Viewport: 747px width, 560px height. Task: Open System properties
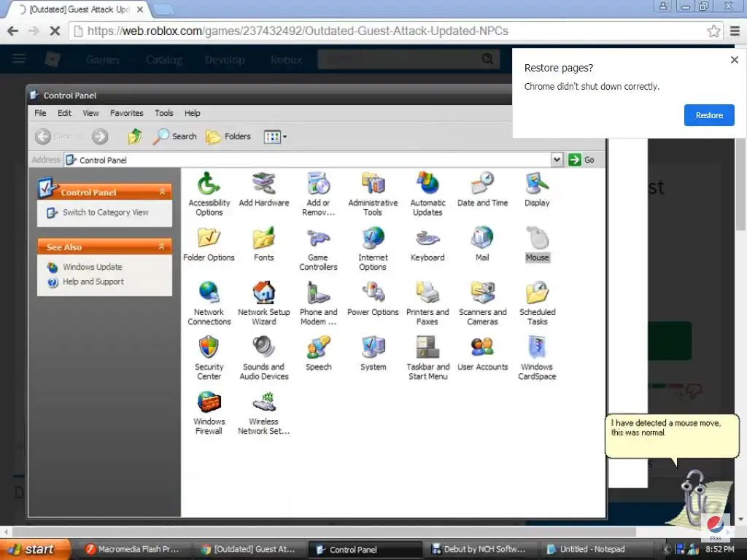pos(373,354)
